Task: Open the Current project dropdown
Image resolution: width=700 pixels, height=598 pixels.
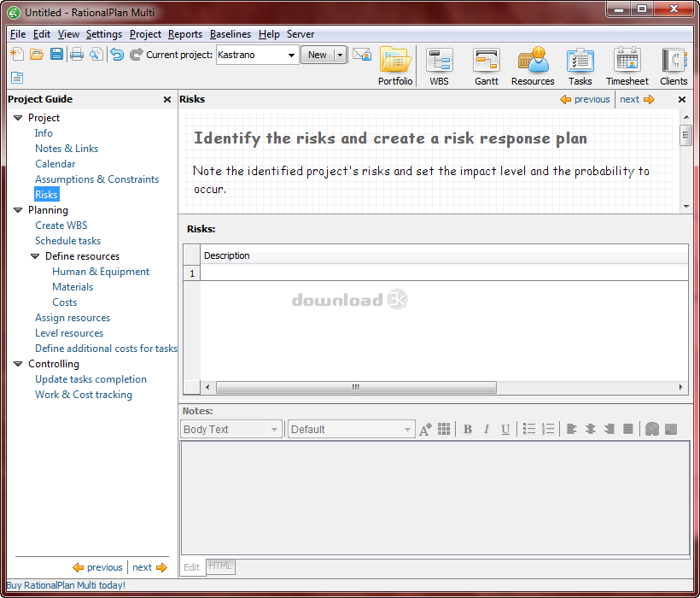Action: pyautogui.click(x=291, y=55)
